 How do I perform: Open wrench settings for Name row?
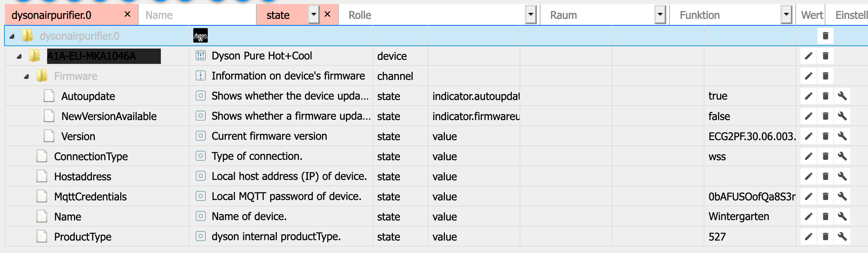pos(842,216)
